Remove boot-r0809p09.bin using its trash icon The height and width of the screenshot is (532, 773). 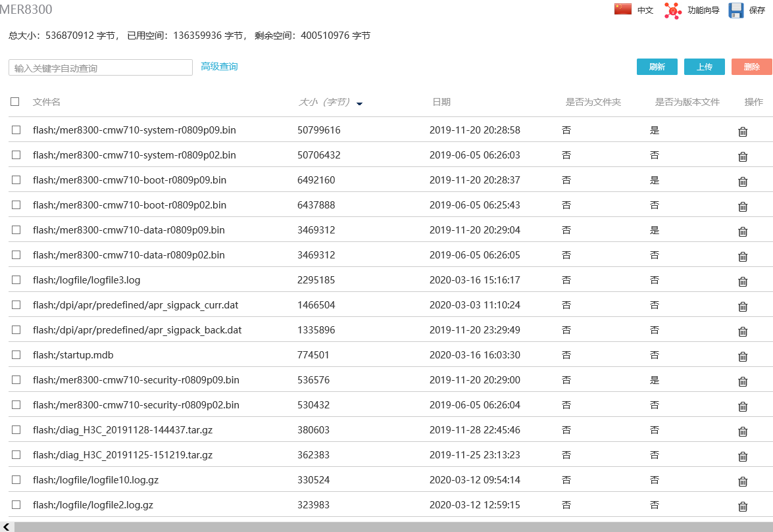(743, 181)
